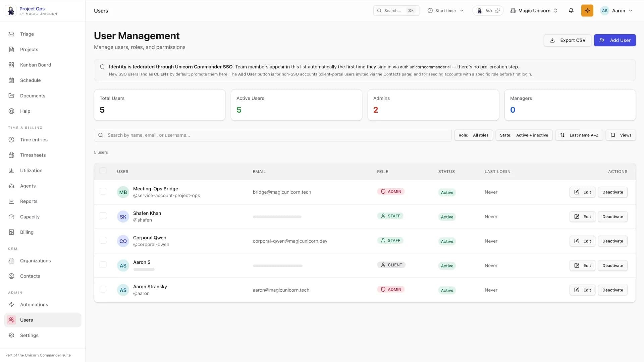
Task: Click the MB avatar for Meeting-Ops Bridge
Action: point(123,192)
